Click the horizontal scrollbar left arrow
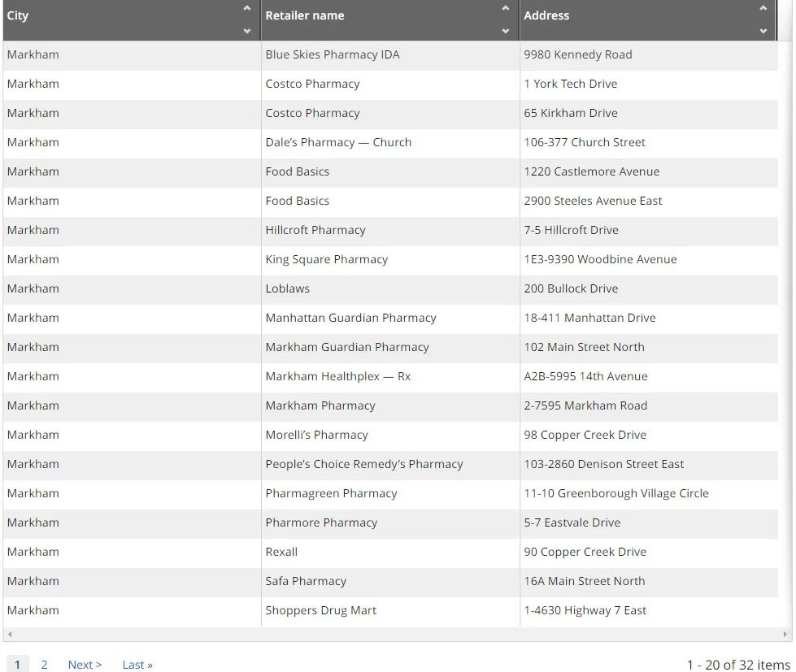Screen dimensions: 796x672 point(10,634)
